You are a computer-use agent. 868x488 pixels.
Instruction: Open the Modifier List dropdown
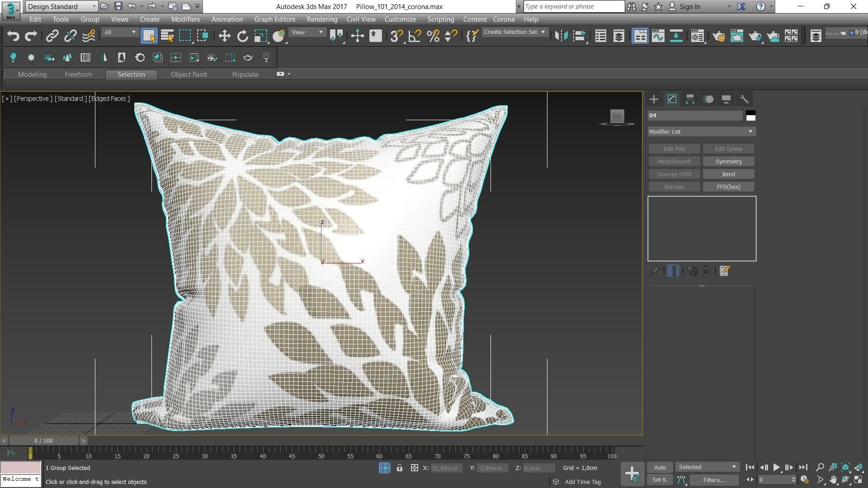point(702,131)
